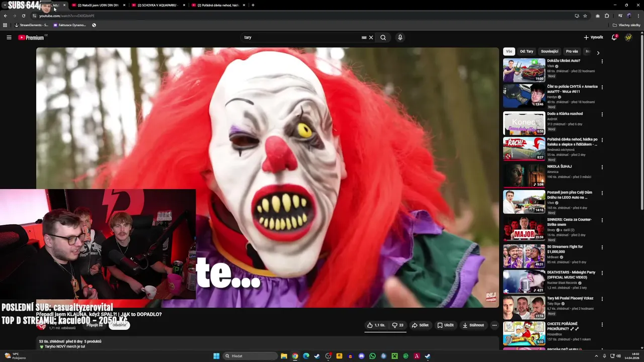Open options for Dokážu Ukrást Auto? video
This screenshot has width=644, height=362.
602,61
